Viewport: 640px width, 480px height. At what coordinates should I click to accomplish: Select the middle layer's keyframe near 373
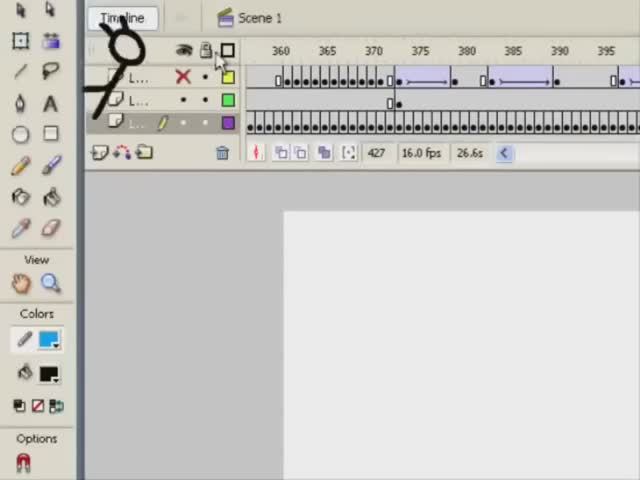pyautogui.click(x=399, y=104)
